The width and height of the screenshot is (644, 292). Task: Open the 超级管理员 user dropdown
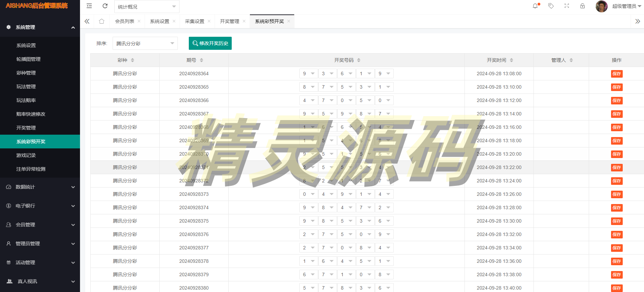point(626,6)
